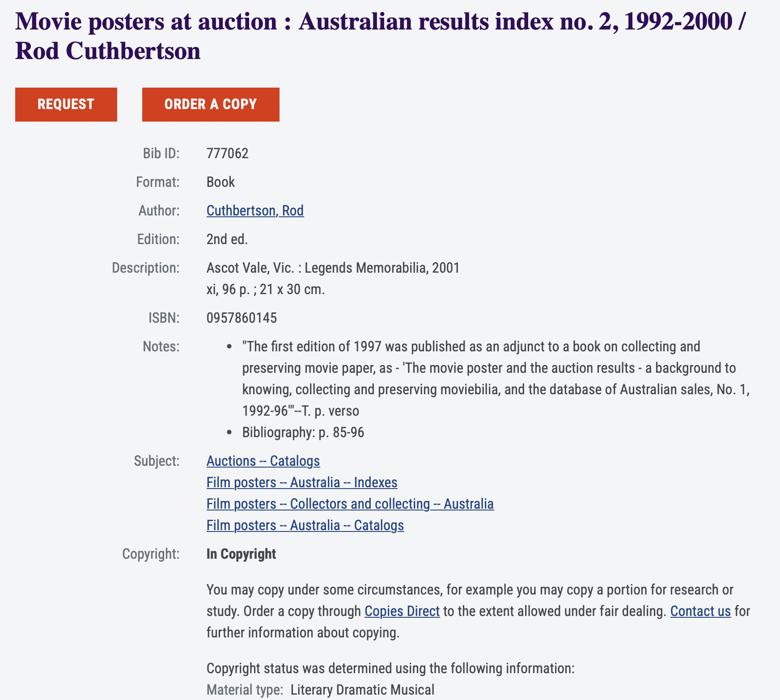
Task: Open author link Cuthbertson, Rod
Action: [255, 211]
